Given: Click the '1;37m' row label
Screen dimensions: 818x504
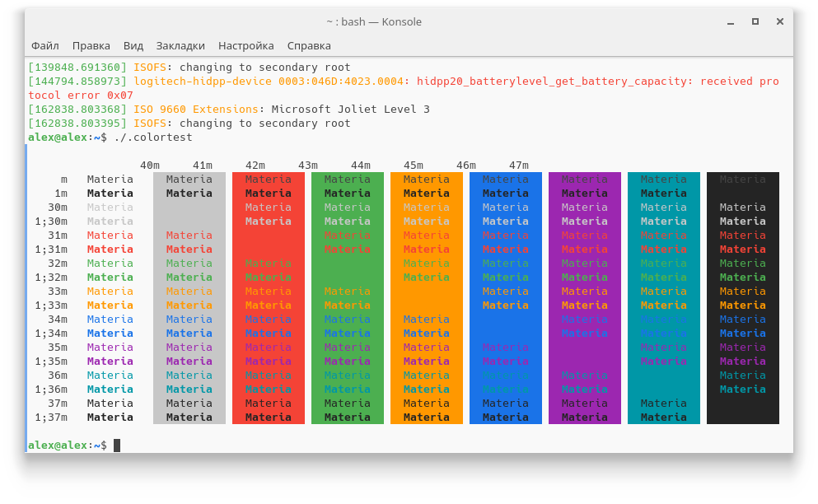Looking at the screenshot, I should point(51,418).
